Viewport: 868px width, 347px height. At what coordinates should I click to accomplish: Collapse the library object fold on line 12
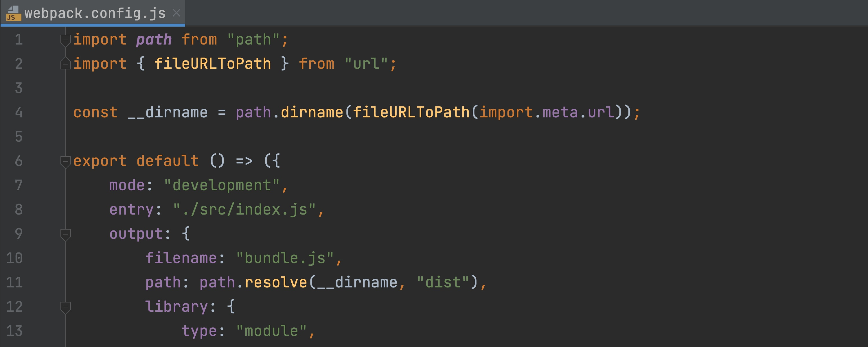[65, 307]
